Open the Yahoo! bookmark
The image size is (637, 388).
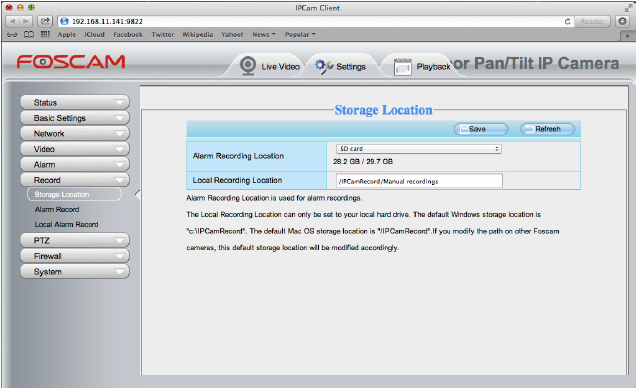click(232, 35)
